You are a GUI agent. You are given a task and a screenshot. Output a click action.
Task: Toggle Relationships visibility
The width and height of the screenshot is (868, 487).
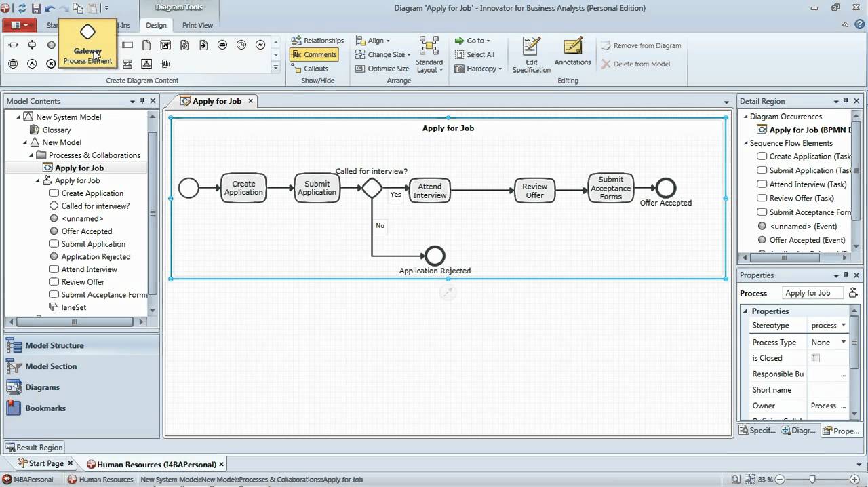click(x=317, y=41)
